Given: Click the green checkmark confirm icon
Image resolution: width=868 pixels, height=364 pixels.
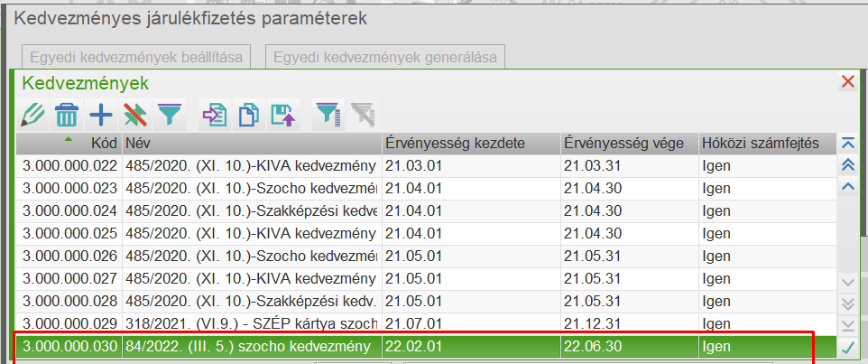Looking at the screenshot, I should pyautogui.click(x=847, y=348).
